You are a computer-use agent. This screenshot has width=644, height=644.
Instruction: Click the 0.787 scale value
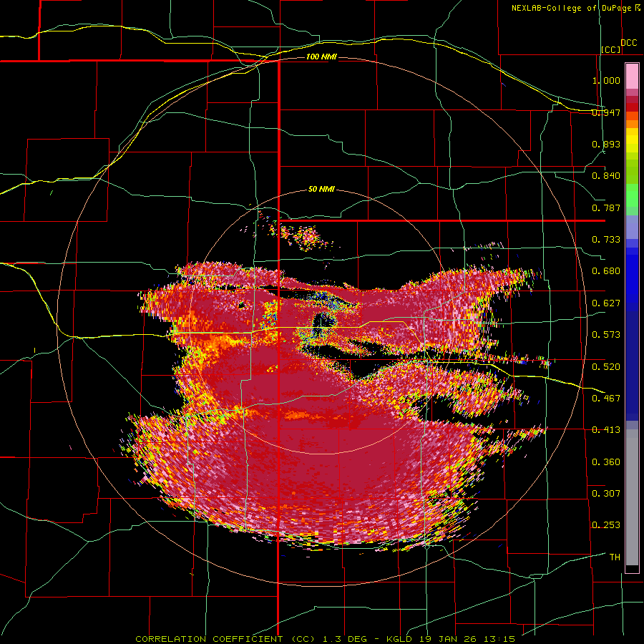606,208
